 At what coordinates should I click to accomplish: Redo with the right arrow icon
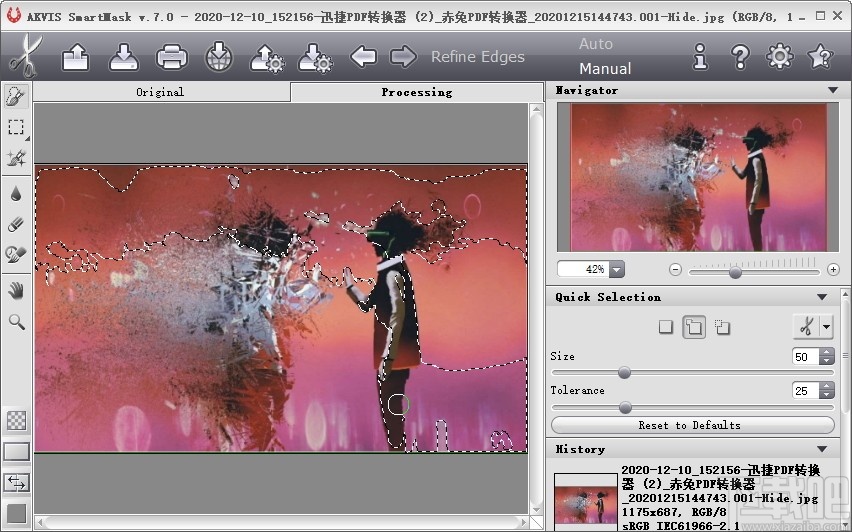404,57
